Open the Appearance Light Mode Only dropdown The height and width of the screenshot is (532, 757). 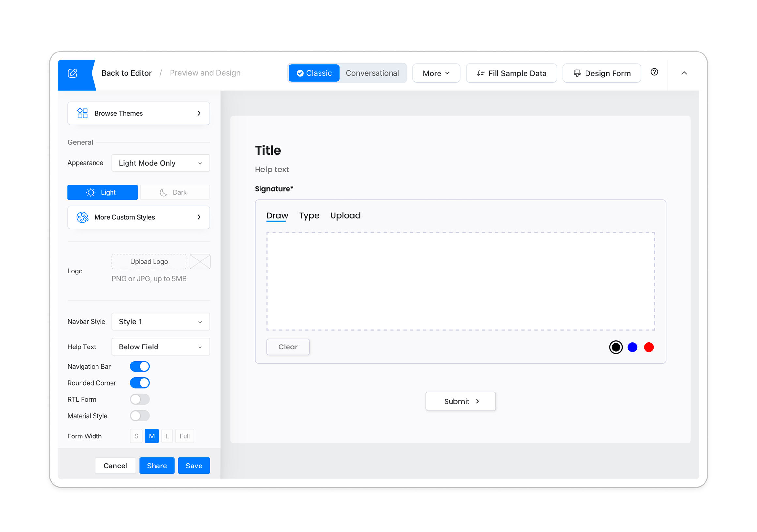coord(161,163)
